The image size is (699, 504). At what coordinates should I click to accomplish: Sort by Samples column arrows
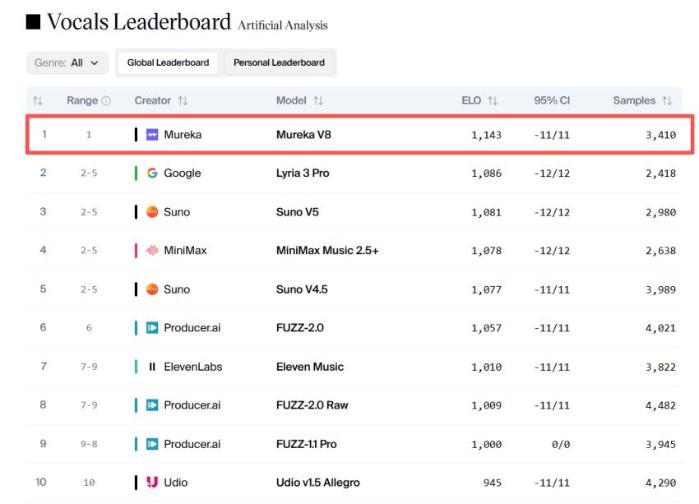pos(667,101)
